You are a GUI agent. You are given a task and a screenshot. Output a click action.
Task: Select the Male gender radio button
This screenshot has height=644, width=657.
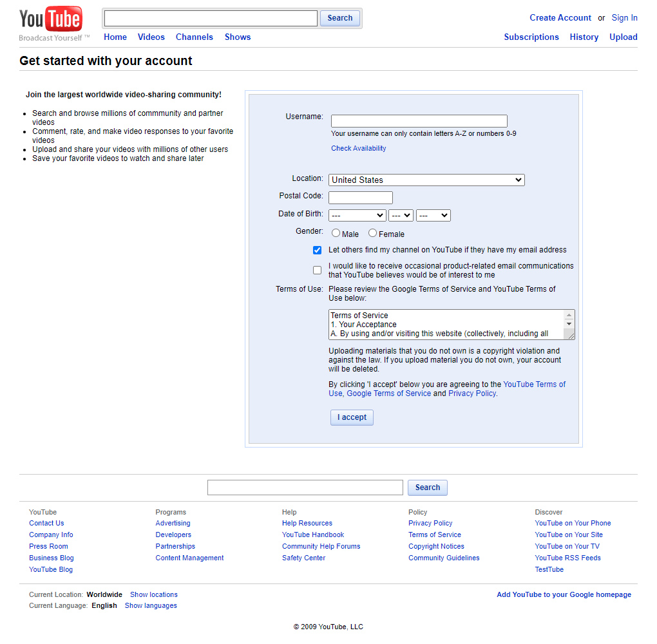336,233
